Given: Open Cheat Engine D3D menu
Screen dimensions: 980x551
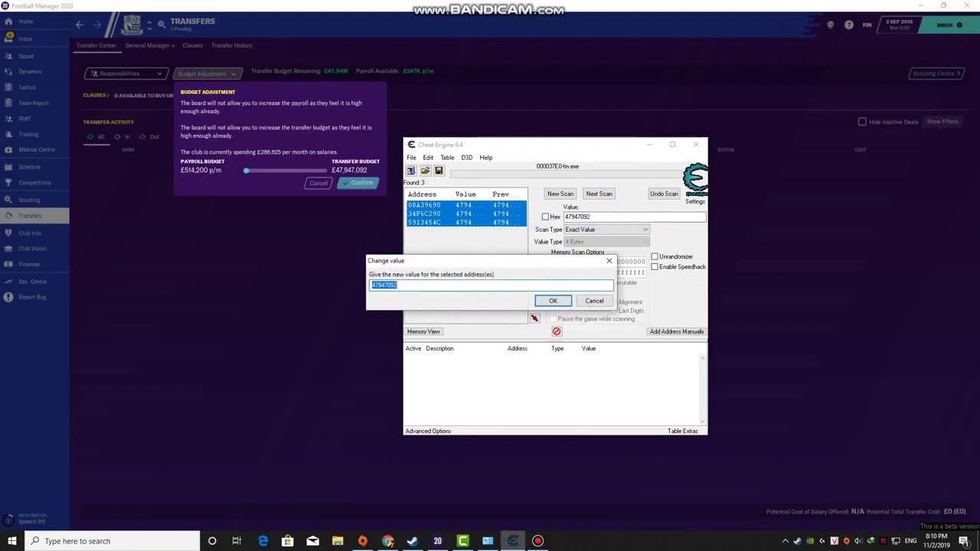Looking at the screenshot, I should [x=466, y=158].
